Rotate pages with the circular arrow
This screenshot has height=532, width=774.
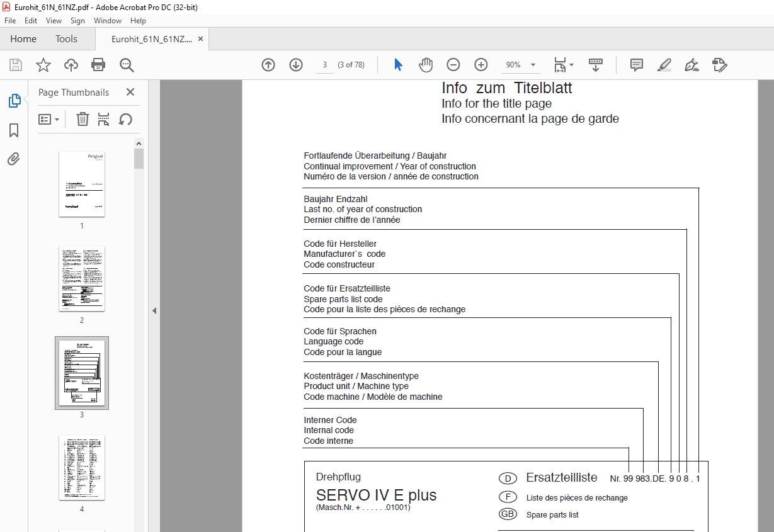[125, 119]
